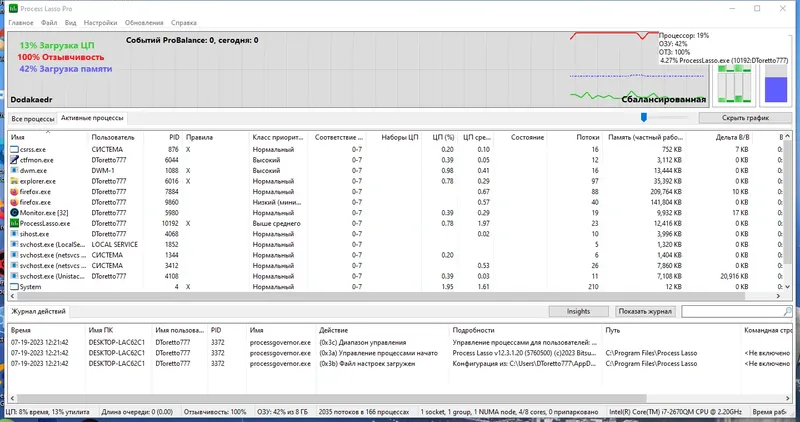Viewport: 800px width, 422px height.
Task: Click the search magnifier icon in log filter
Action: (788, 311)
